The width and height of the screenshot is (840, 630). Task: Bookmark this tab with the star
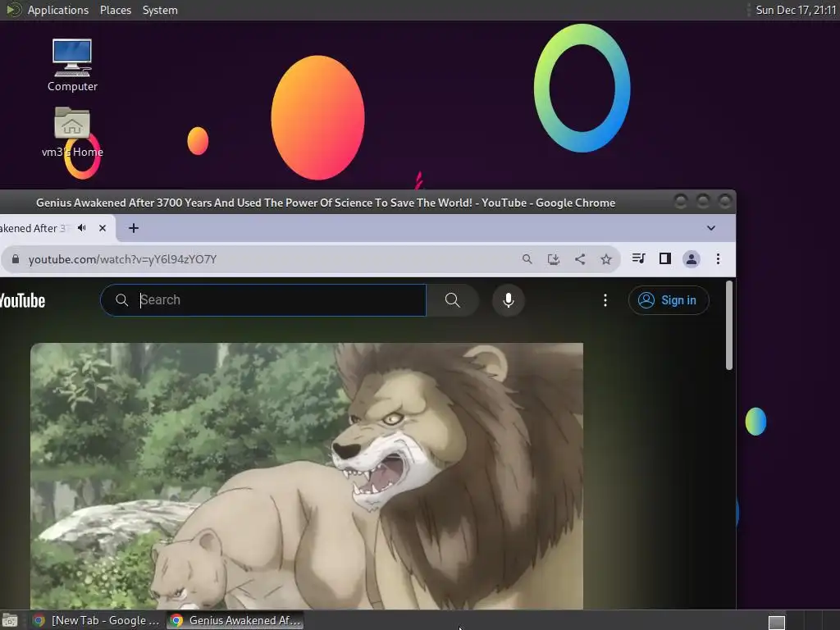[606, 259]
